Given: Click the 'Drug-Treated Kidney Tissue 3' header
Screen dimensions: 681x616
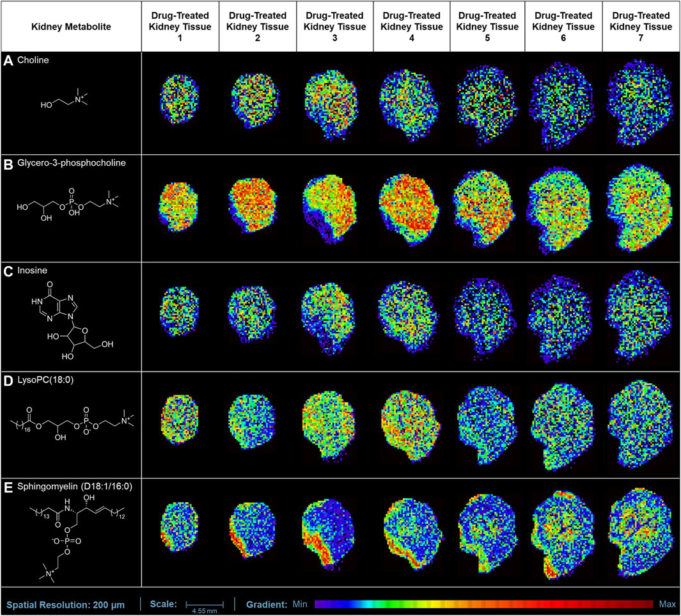Looking at the screenshot, I should coord(334,26).
